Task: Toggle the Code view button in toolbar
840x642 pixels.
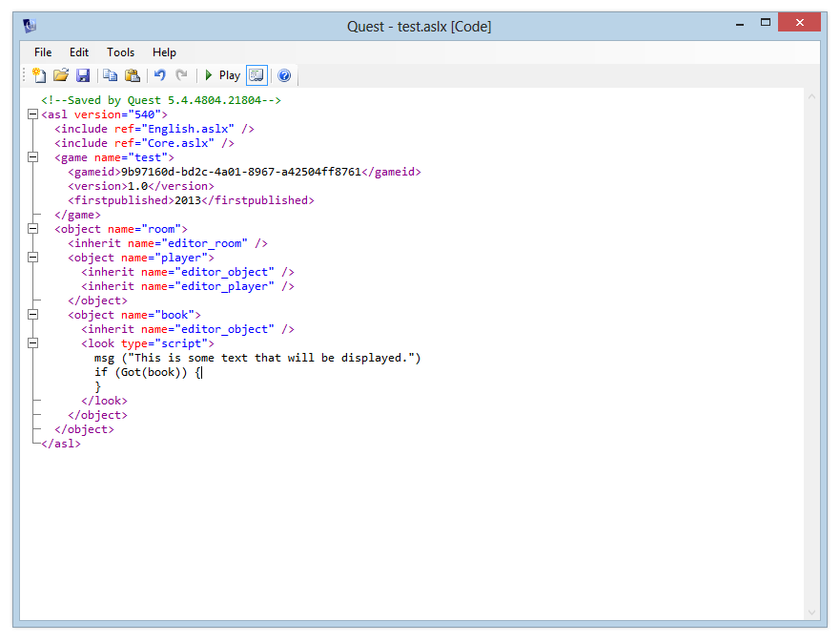Action: [x=256, y=75]
